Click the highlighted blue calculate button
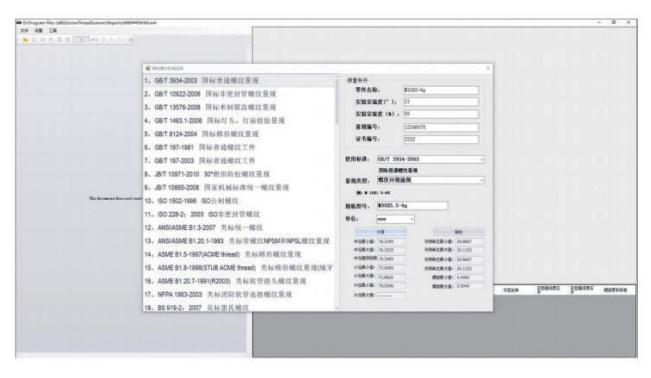 pyautogui.click(x=380, y=232)
